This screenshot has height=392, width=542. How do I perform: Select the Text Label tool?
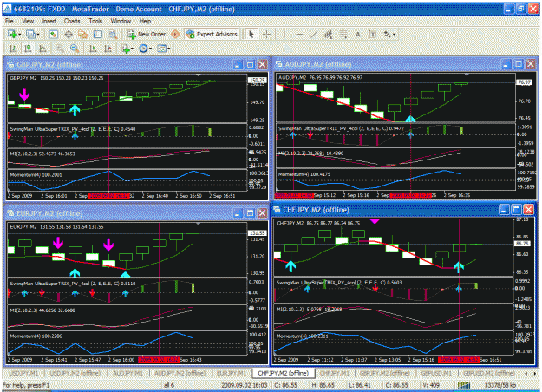pos(373,34)
